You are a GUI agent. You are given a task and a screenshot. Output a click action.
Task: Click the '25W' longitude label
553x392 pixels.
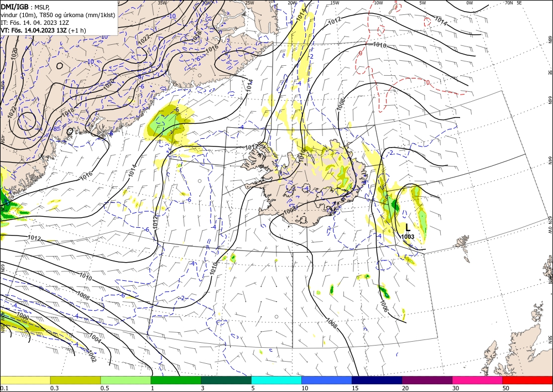(x=249, y=3)
